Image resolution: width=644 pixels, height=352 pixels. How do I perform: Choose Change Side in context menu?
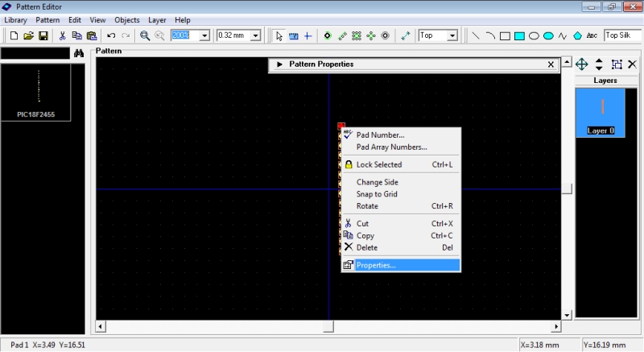[x=401, y=182]
